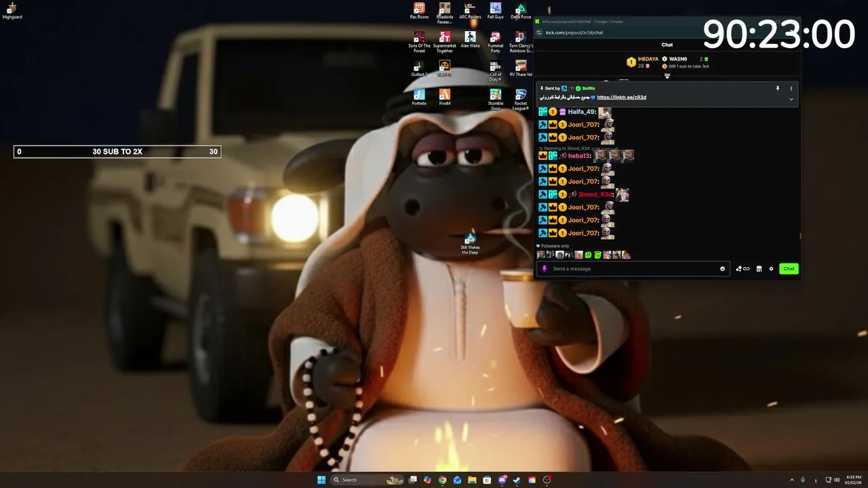The image size is (868, 488).
Task: Open the Highguard desktop shortcut
Action: [x=12, y=10]
